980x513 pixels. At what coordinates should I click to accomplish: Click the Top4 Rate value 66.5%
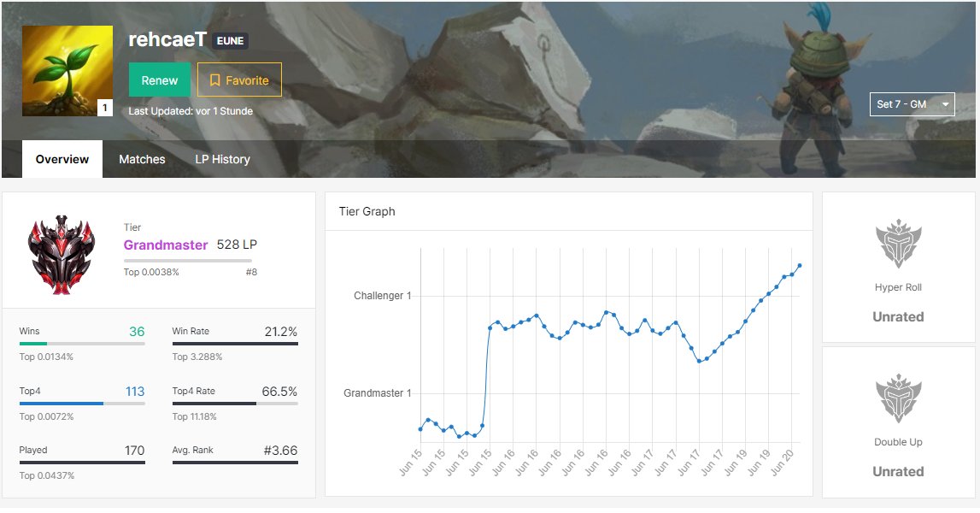(279, 392)
